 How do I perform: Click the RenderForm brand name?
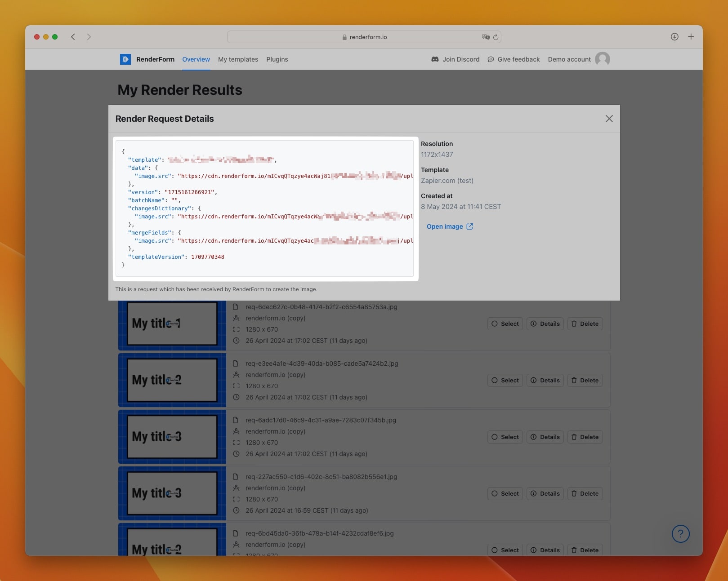coord(156,59)
